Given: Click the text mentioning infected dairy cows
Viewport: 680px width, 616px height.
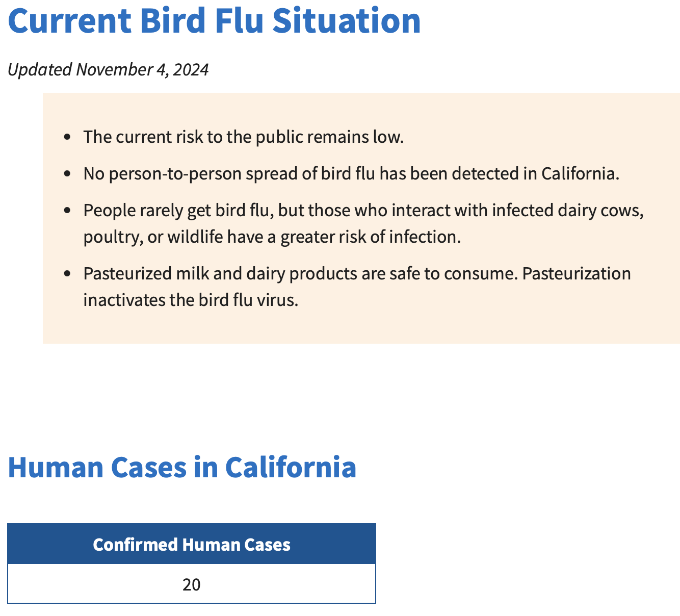Looking at the screenshot, I should tap(363, 211).
